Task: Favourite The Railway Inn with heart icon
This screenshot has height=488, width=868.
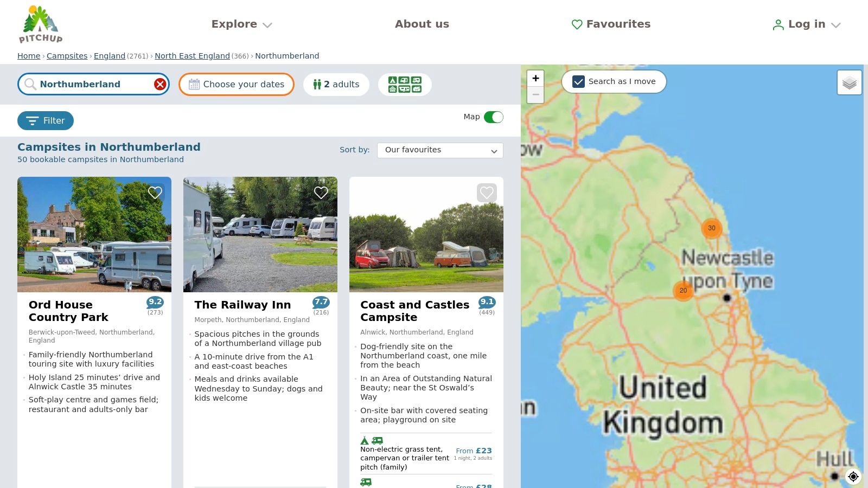Action: [x=321, y=192]
